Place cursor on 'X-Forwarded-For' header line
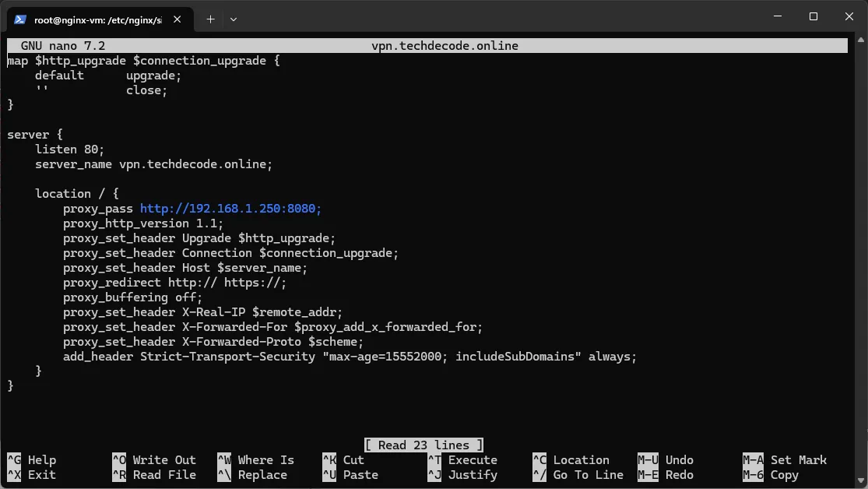The width and height of the screenshot is (868, 489). pyautogui.click(x=273, y=327)
